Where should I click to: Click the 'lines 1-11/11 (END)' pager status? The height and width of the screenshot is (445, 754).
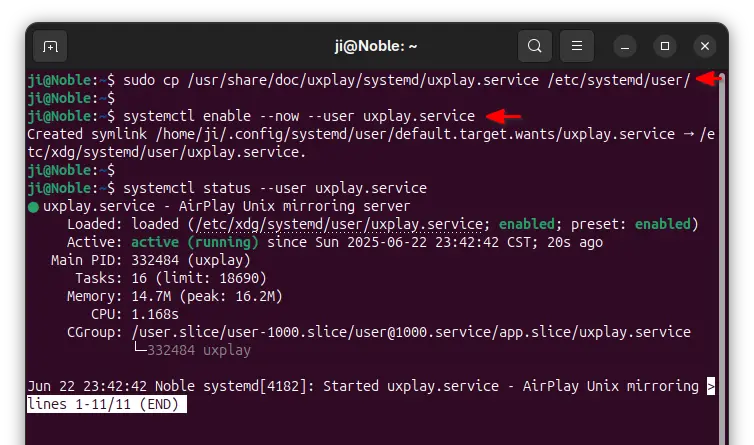click(x=107, y=404)
